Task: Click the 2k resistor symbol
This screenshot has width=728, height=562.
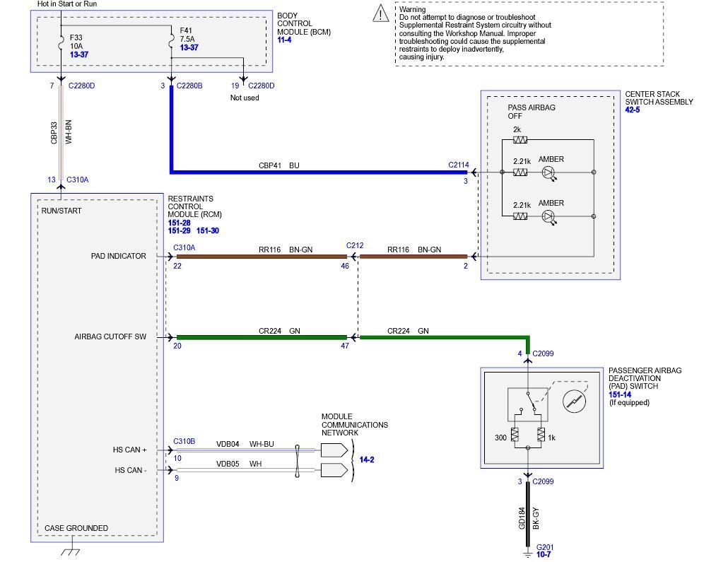Action: coord(520,140)
